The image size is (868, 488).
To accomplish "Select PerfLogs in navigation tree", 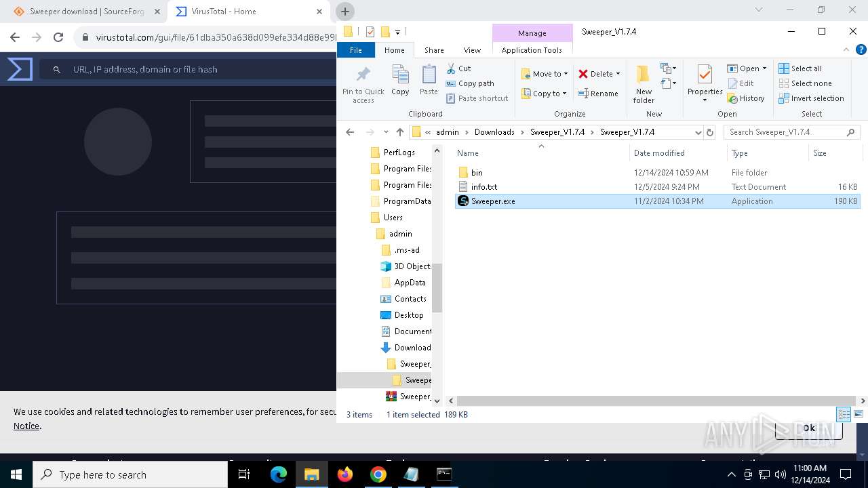I will 399,152.
